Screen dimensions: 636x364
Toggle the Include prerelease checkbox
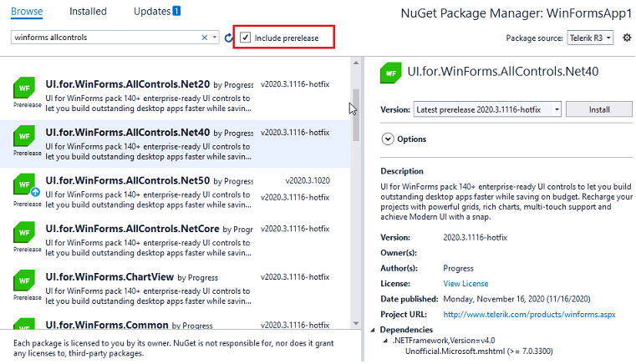pyautogui.click(x=245, y=38)
